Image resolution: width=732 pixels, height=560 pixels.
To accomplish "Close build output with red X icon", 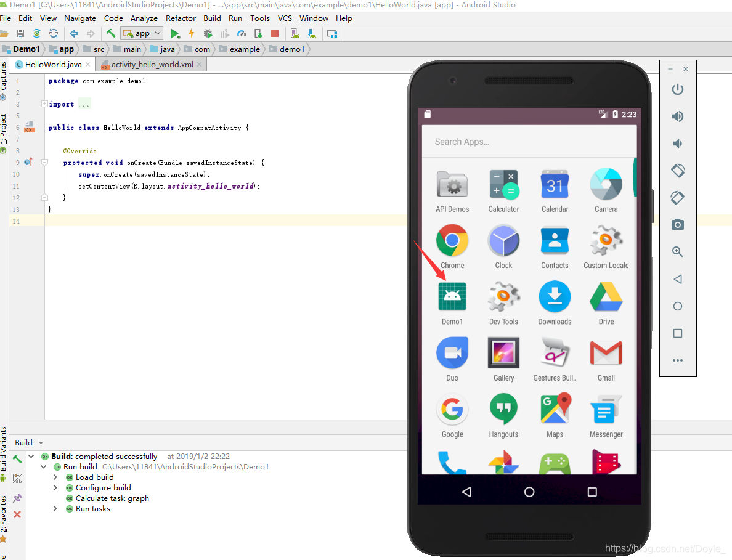I will [17, 514].
